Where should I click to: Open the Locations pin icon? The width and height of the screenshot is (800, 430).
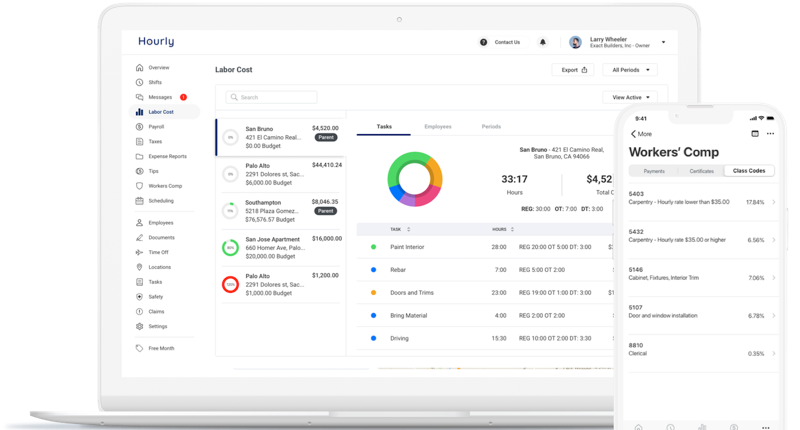tap(139, 267)
